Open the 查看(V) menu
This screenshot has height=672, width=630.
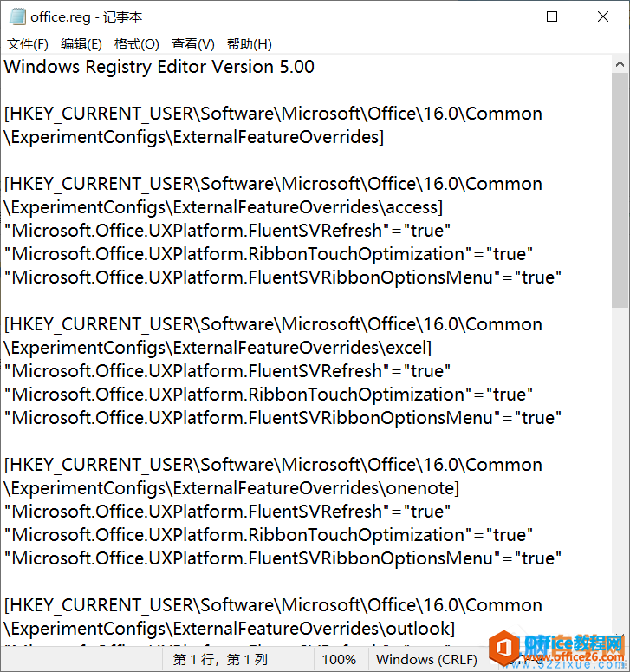192,43
